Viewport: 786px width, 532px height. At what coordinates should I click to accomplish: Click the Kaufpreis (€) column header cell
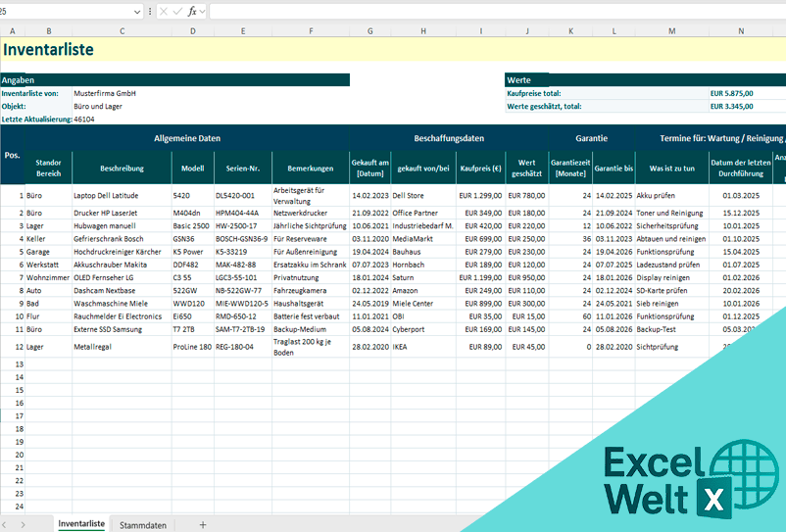(480, 169)
